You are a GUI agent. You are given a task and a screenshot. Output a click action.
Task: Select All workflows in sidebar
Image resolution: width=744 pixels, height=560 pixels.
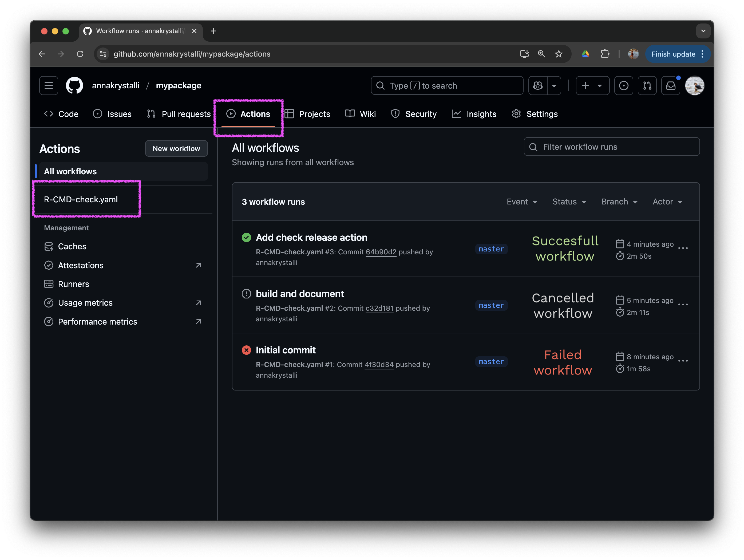tap(123, 172)
